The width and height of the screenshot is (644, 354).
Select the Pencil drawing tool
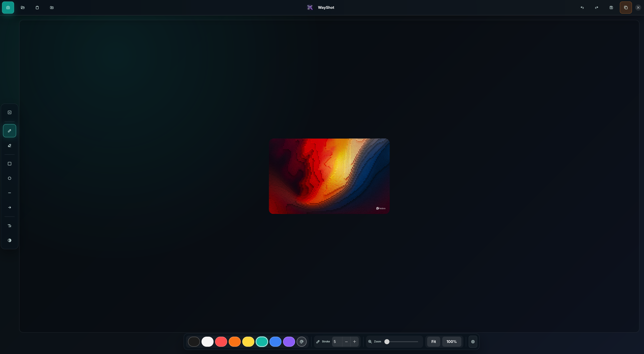tap(10, 131)
